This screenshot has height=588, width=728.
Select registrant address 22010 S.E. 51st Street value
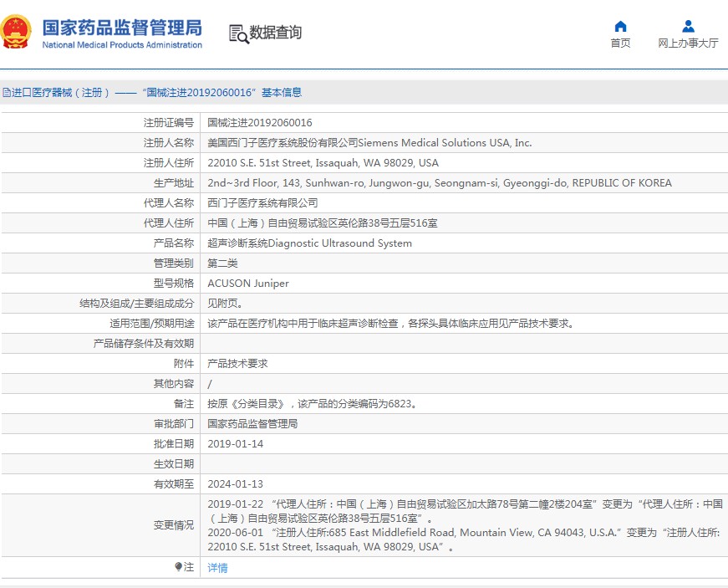click(323, 163)
